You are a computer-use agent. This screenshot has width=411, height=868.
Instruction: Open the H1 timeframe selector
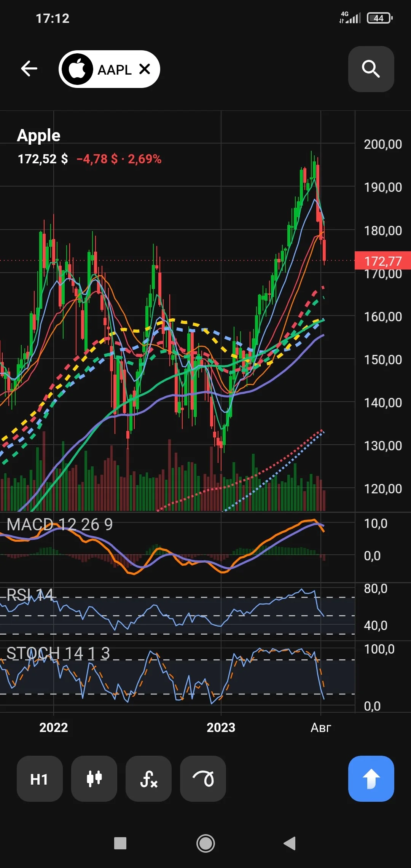[x=40, y=779]
